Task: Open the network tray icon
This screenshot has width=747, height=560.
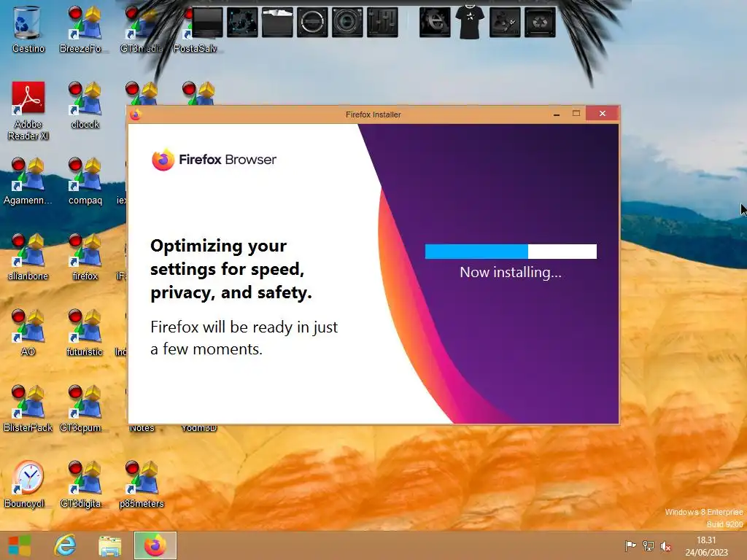Action: [x=649, y=545]
